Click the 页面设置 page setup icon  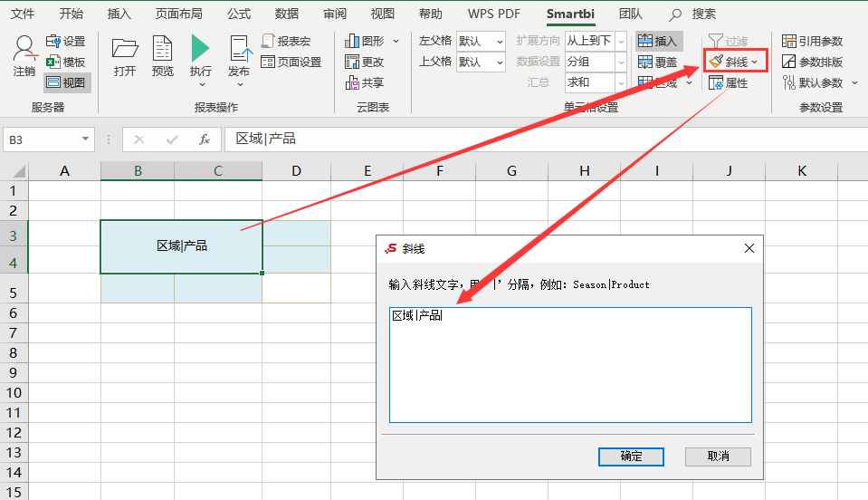coord(291,62)
